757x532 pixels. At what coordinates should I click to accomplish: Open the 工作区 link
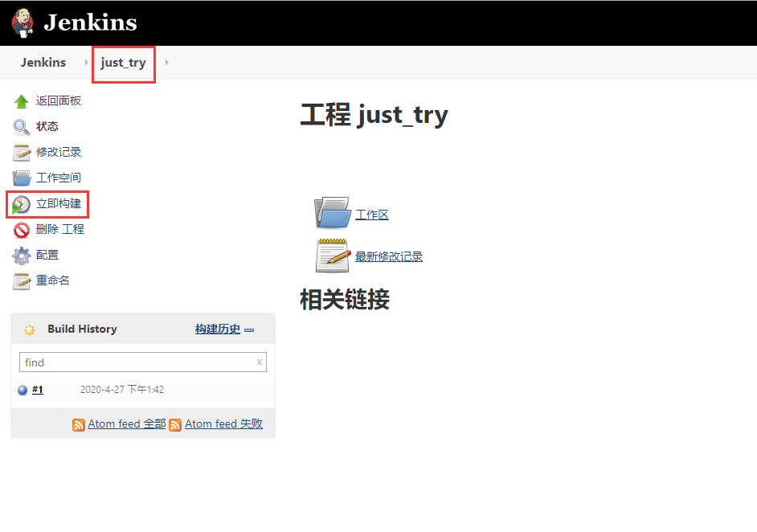372,215
